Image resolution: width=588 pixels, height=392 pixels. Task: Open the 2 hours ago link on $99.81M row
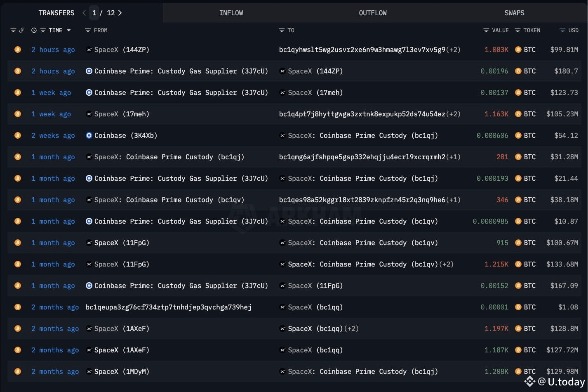(53, 50)
